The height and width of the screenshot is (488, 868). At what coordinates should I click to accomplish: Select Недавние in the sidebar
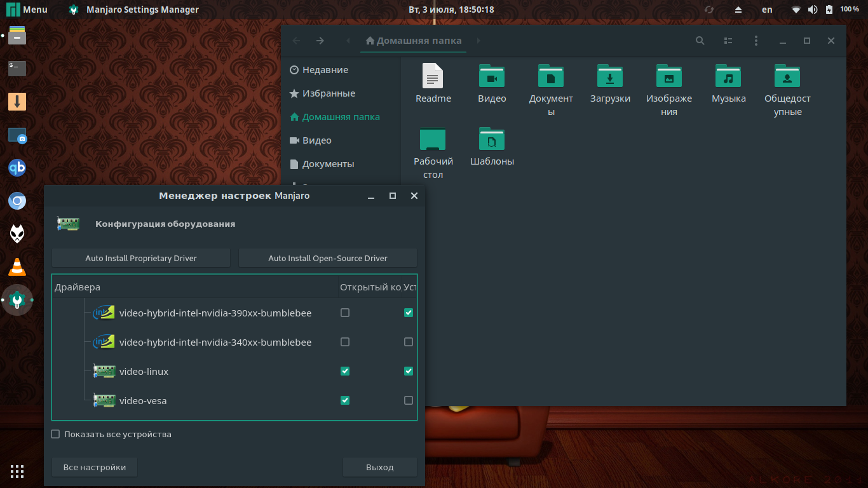pyautogui.click(x=341, y=70)
